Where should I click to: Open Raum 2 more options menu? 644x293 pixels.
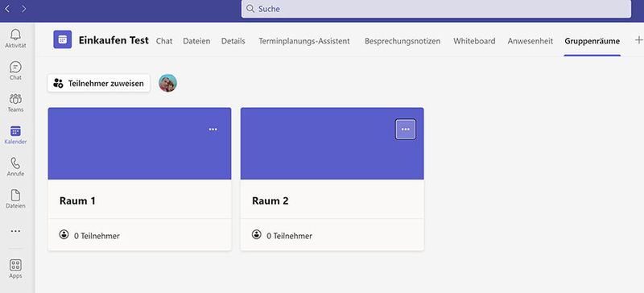(406, 130)
